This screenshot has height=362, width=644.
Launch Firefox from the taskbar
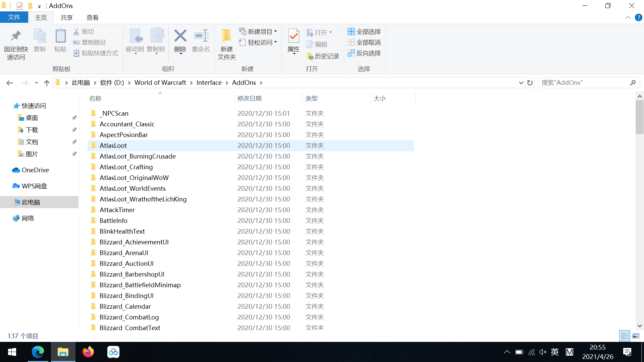click(88, 352)
